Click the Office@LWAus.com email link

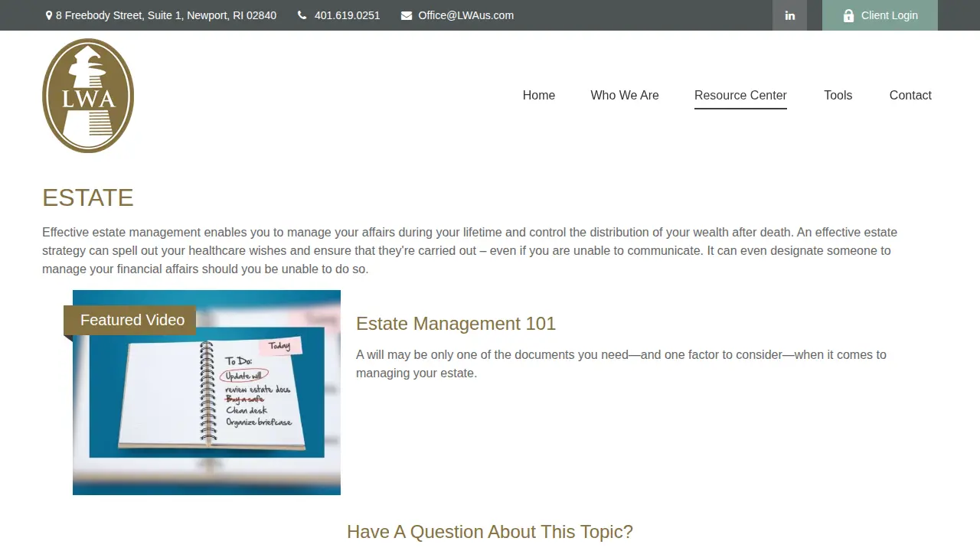466,15
